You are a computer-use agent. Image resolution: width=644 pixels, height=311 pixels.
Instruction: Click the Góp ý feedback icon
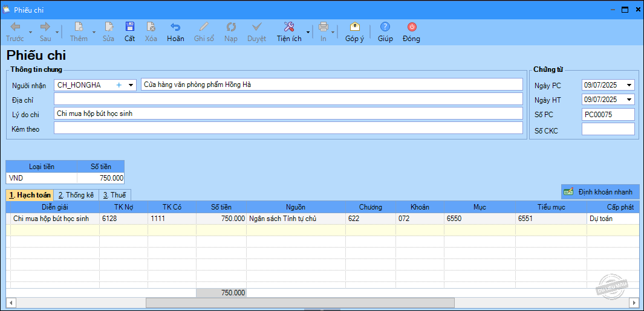coord(354,27)
